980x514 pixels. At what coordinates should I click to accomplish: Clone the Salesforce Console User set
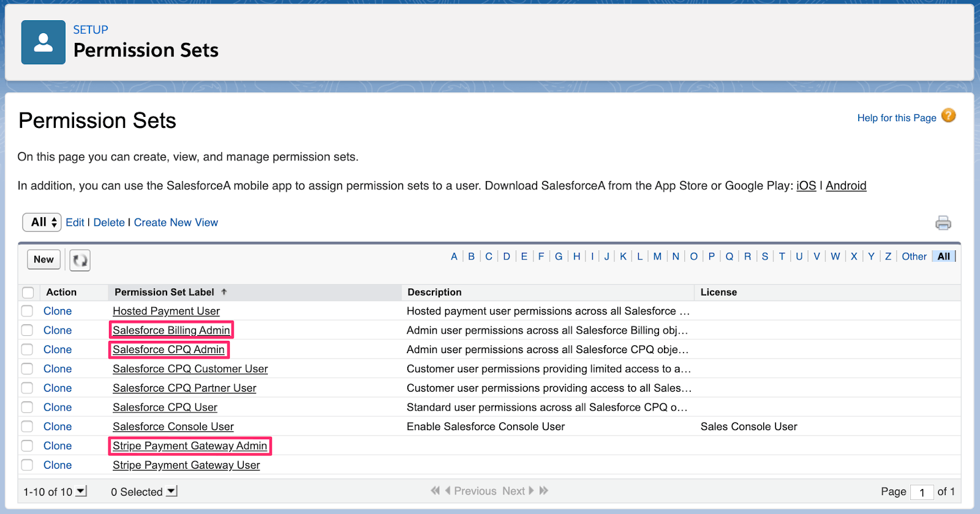(x=58, y=426)
